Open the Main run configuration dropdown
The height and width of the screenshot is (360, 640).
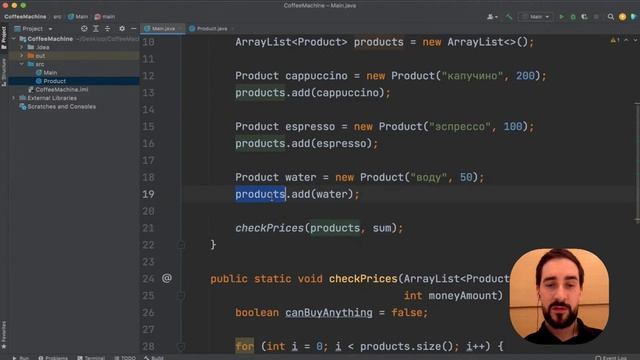(536, 17)
